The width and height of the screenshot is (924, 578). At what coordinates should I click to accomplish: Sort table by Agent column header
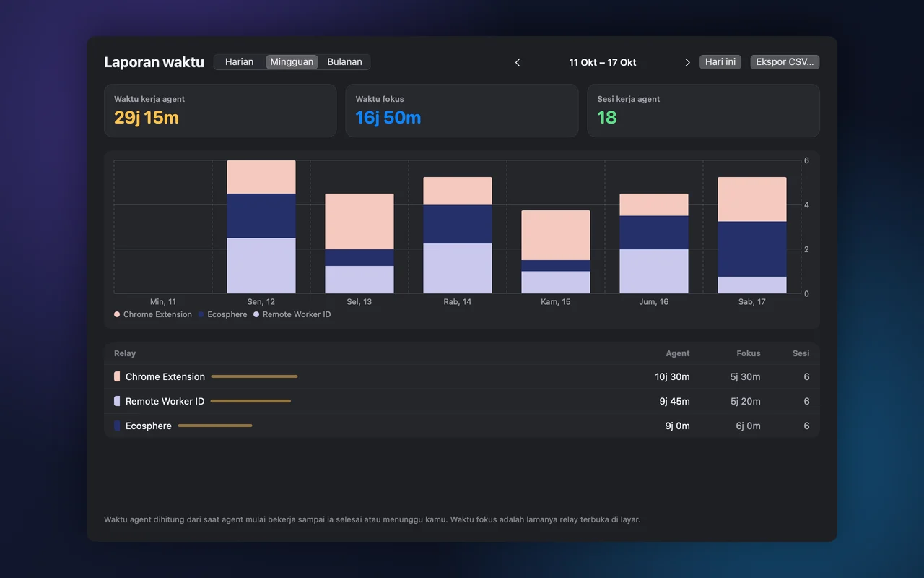coord(677,353)
